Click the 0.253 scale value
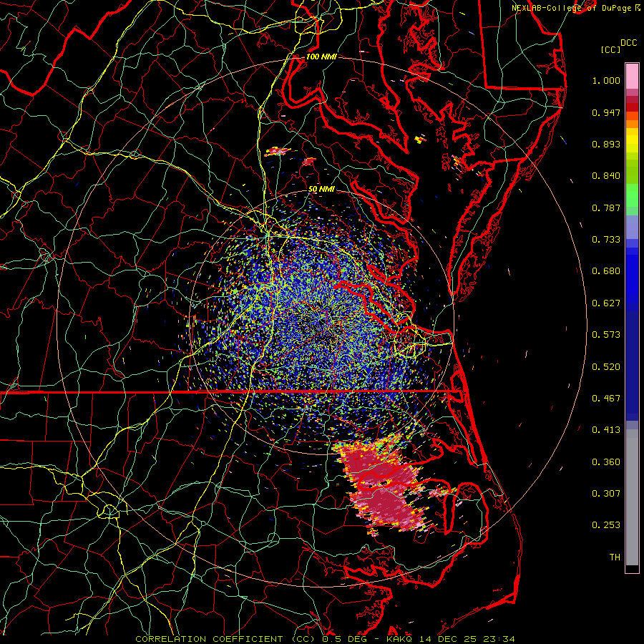Image resolution: width=644 pixels, height=644 pixels. pyautogui.click(x=606, y=525)
